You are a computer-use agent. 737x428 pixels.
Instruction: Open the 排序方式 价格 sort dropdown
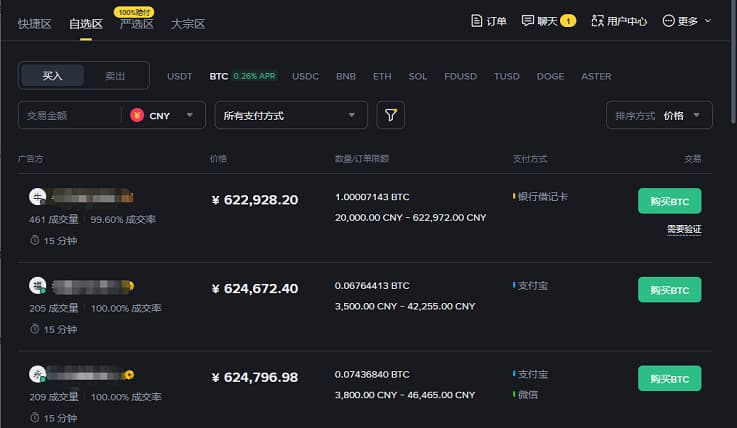659,116
